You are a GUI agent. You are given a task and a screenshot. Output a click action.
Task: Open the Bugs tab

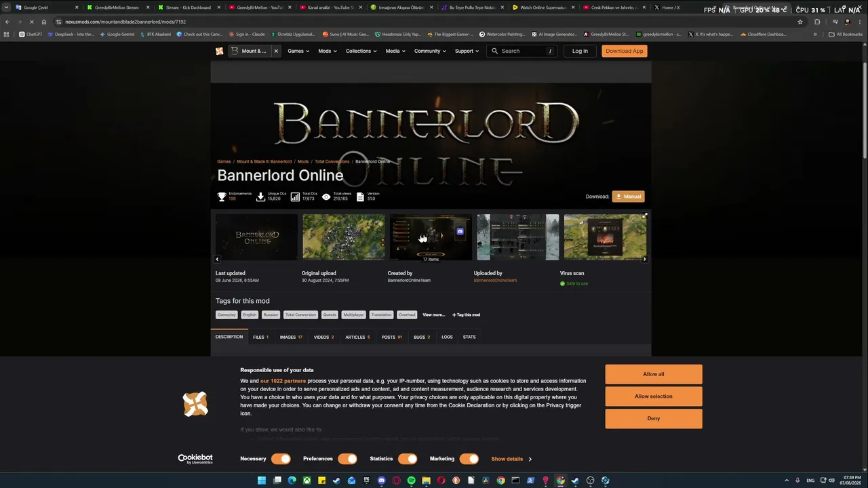pyautogui.click(x=422, y=337)
